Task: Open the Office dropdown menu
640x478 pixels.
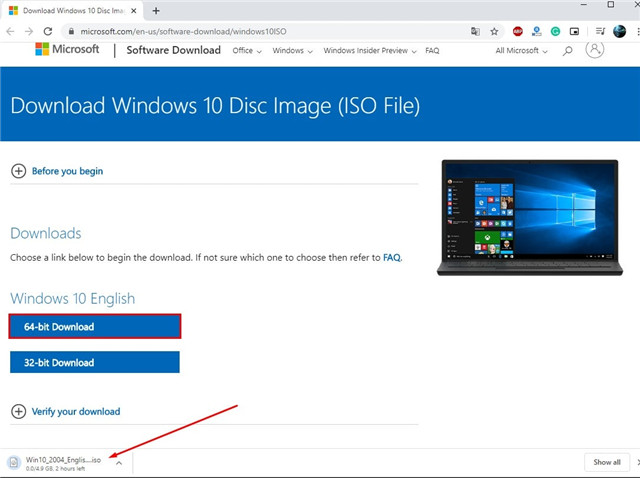Action: tap(247, 51)
